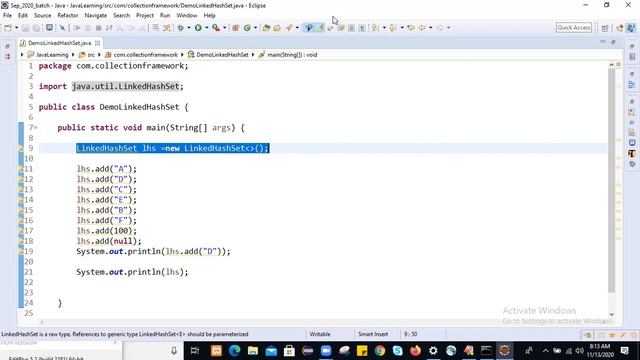Expand breadcrumb arrow before com.collectionframework

pos(99,55)
